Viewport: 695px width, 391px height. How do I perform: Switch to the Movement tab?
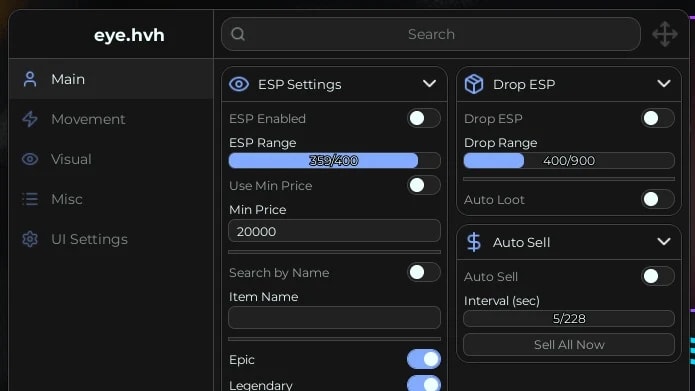(x=111, y=119)
